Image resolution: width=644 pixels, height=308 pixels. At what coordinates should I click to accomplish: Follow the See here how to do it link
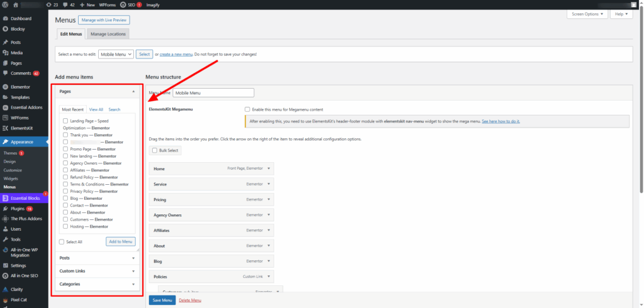[501, 121]
